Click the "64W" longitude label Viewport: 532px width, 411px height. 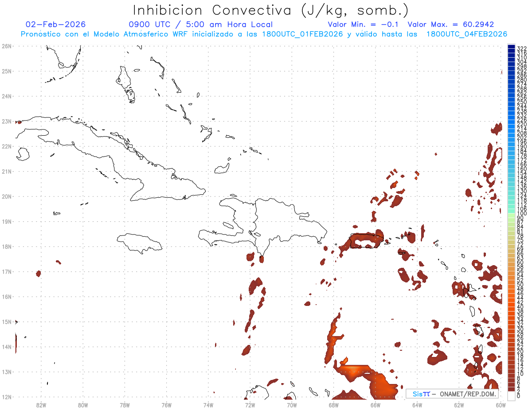tap(417, 404)
